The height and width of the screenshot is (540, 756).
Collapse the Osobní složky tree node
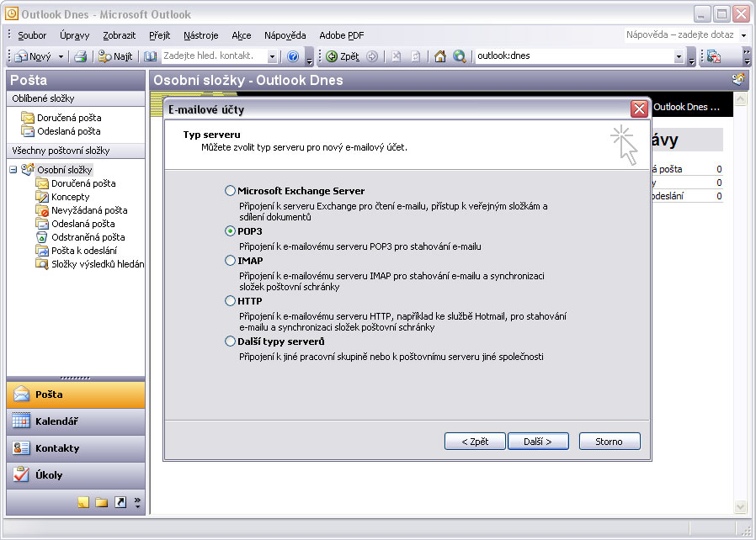tap(13, 170)
